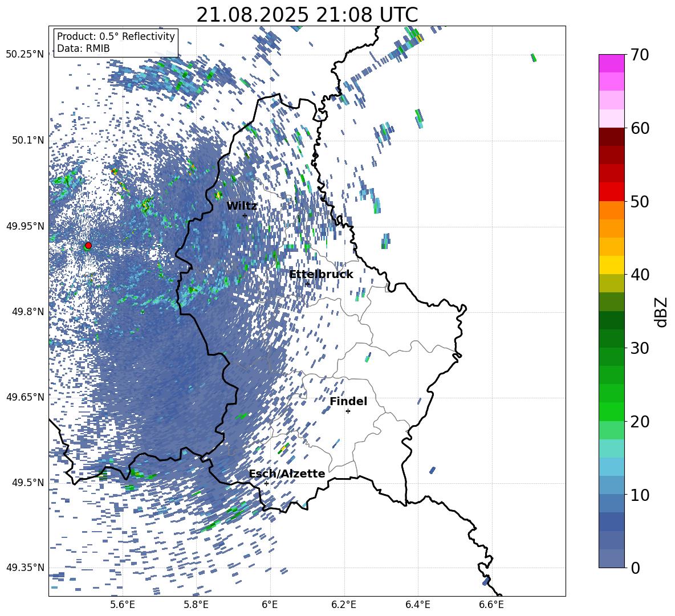Click the 49.65°N latitude label

click(25, 397)
